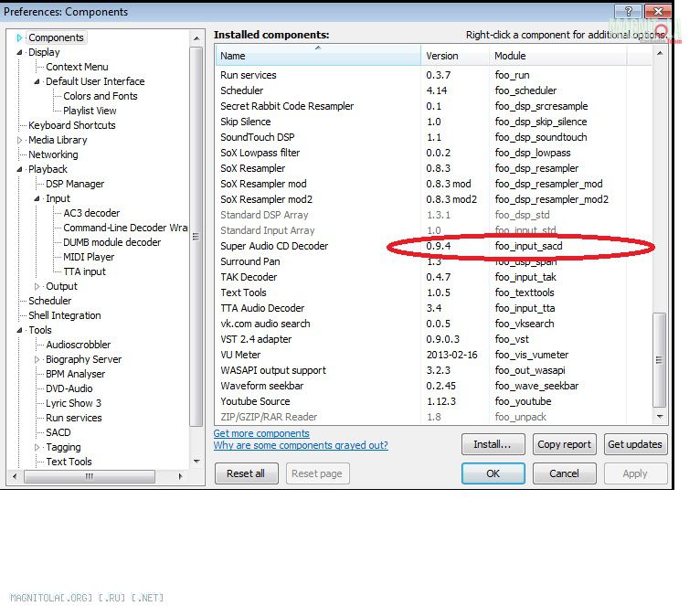Select the Run services component row
The image size is (700, 606).
433,75
